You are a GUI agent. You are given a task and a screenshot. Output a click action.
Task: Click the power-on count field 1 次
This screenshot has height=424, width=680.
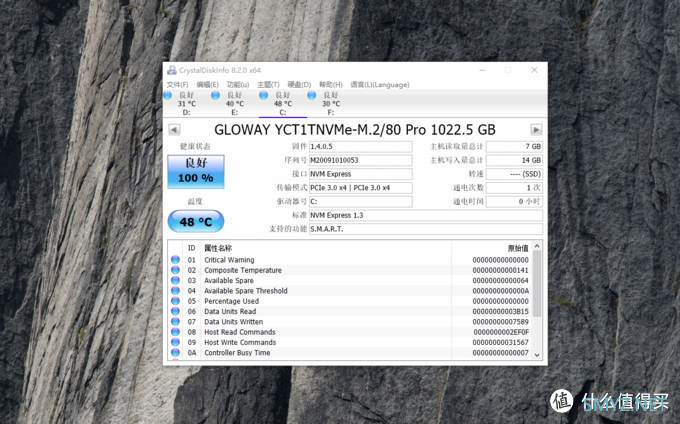pos(514,188)
